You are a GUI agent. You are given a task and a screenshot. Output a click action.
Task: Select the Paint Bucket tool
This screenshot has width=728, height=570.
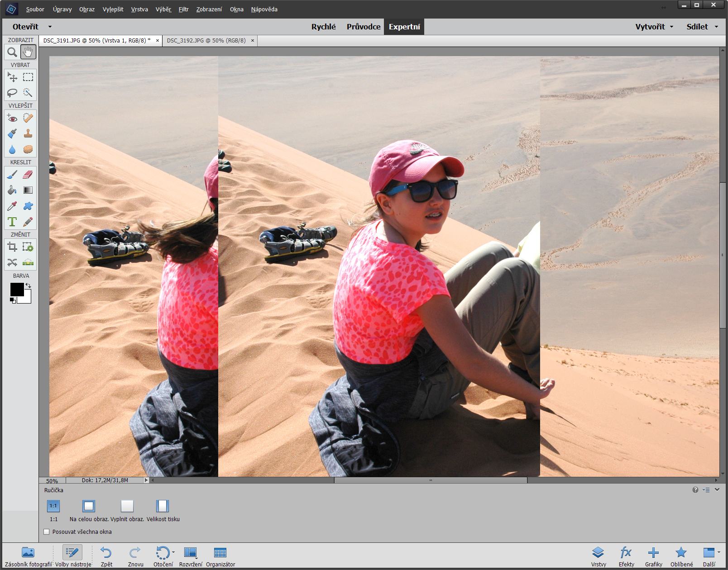click(12, 190)
